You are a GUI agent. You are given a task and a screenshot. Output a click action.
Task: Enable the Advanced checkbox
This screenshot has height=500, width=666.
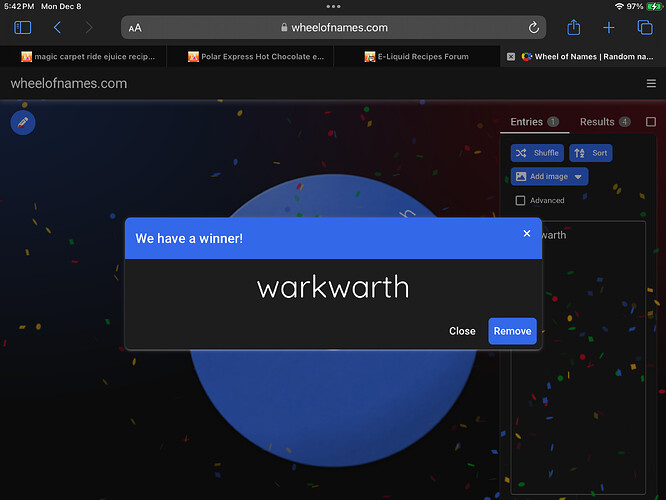[520, 200]
